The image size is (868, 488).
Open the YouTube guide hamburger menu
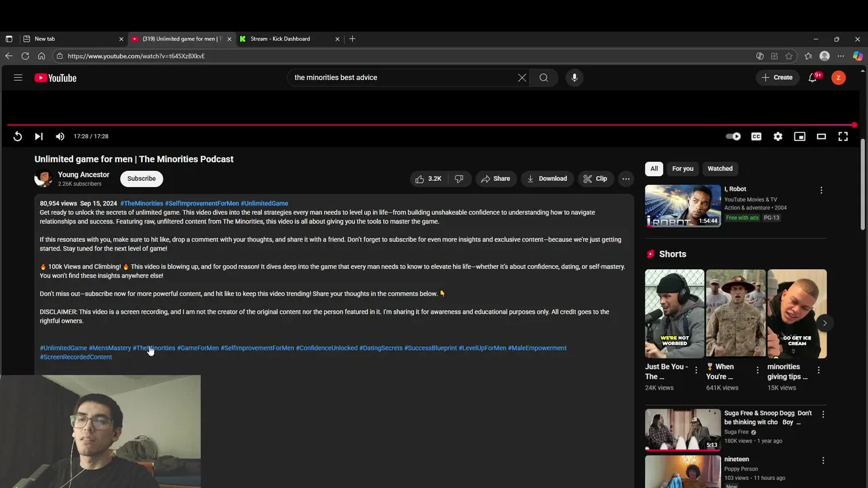pos(18,78)
